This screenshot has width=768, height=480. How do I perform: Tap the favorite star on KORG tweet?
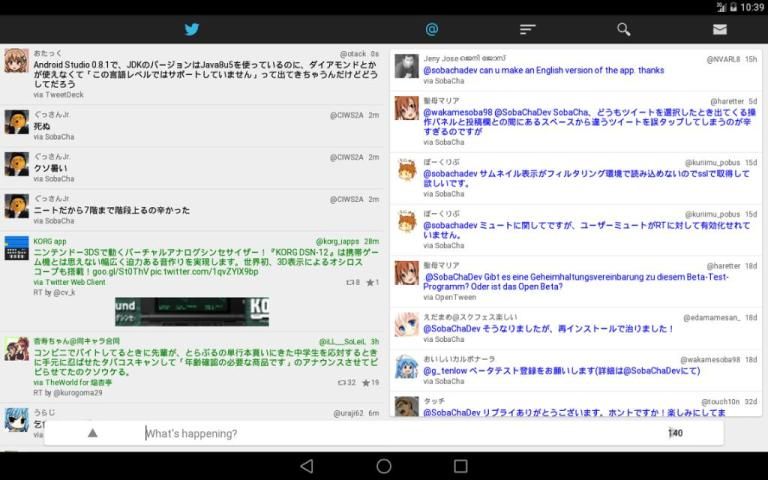(x=372, y=283)
